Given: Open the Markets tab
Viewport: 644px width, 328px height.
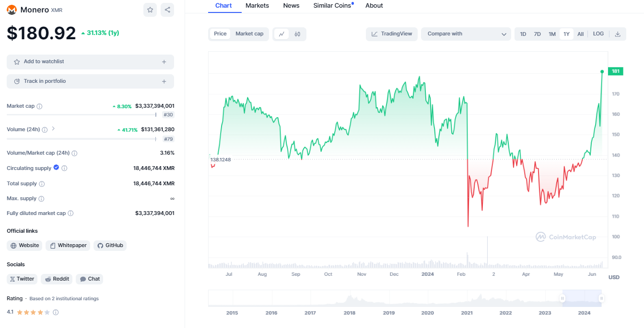Looking at the screenshot, I should 257,6.
